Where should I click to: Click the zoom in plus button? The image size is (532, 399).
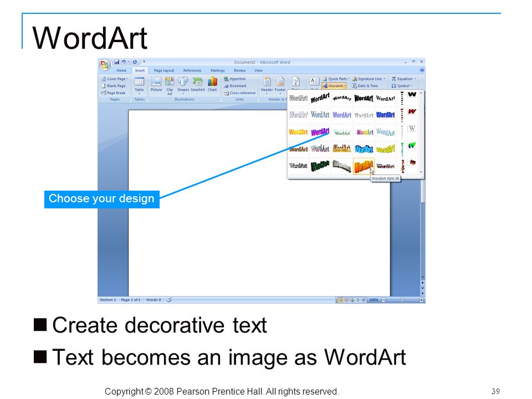[x=421, y=300]
